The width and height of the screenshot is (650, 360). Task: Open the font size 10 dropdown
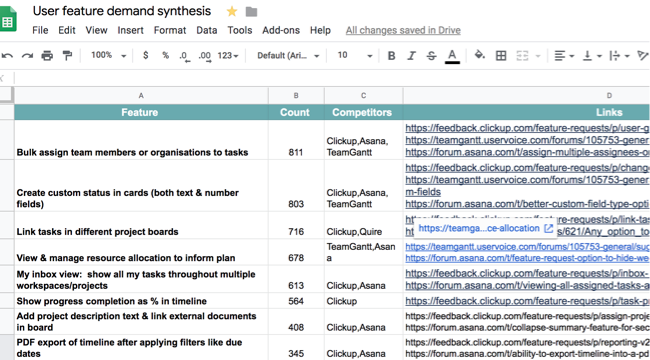(x=355, y=56)
